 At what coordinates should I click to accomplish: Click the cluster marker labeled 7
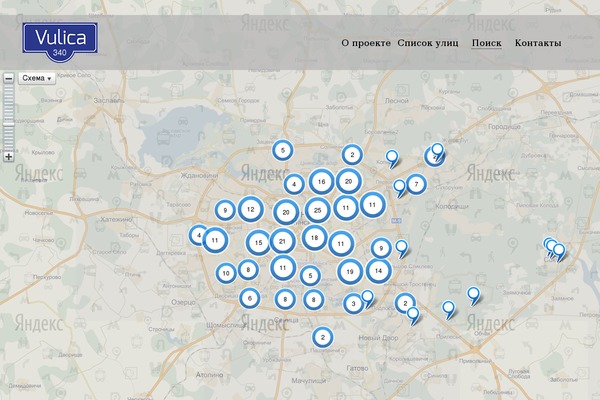coord(416,184)
